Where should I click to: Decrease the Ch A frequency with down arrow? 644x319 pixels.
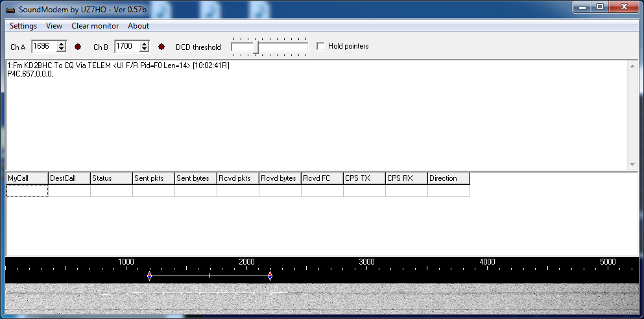coord(62,49)
